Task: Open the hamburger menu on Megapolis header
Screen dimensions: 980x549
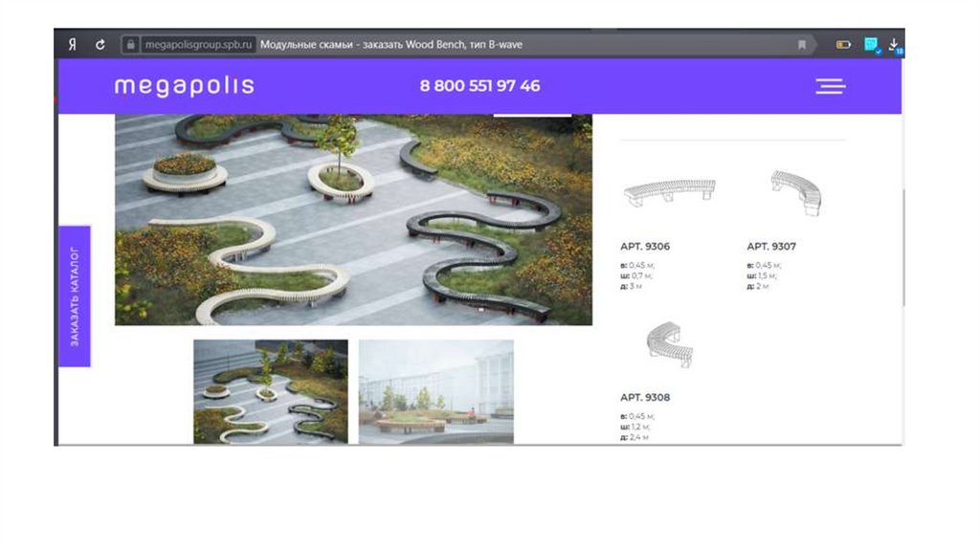Action: point(830,86)
